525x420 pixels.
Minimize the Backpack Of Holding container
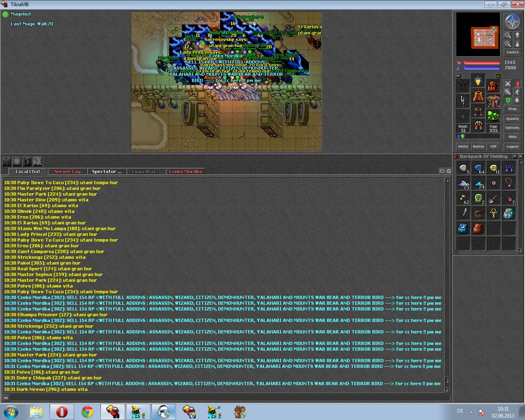pyautogui.click(x=515, y=156)
